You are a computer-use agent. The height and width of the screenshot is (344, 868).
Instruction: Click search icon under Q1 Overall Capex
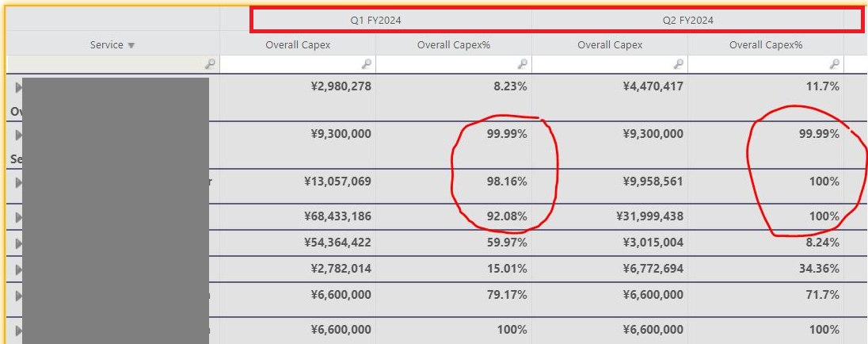pyautogui.click(x=366, y=64)
